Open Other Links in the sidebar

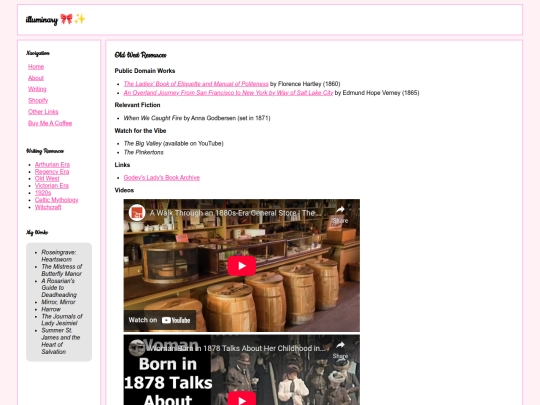[43, 112]
